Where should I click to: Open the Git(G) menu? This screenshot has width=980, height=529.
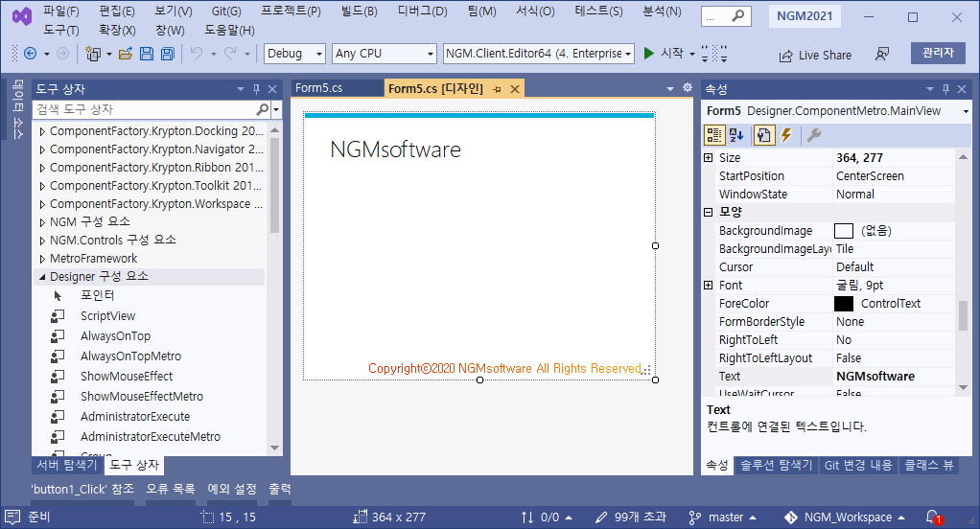(x=226, y=11)
